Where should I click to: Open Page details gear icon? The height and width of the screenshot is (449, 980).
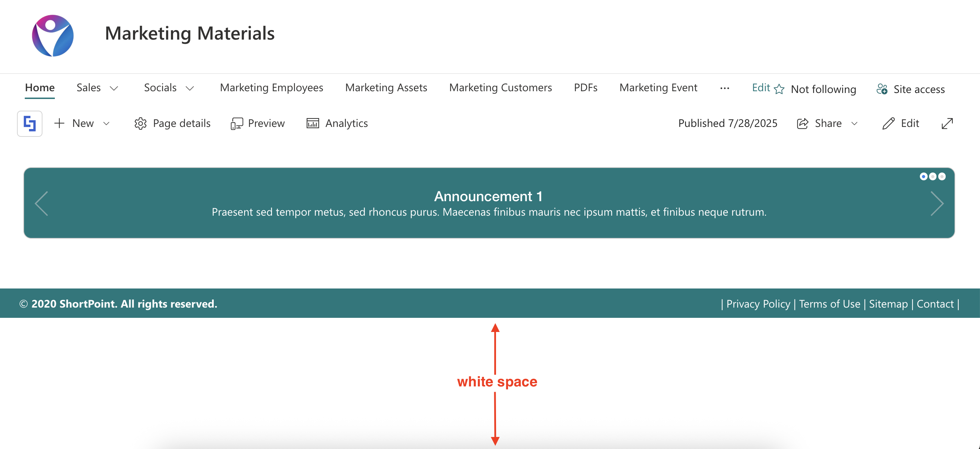140,123
